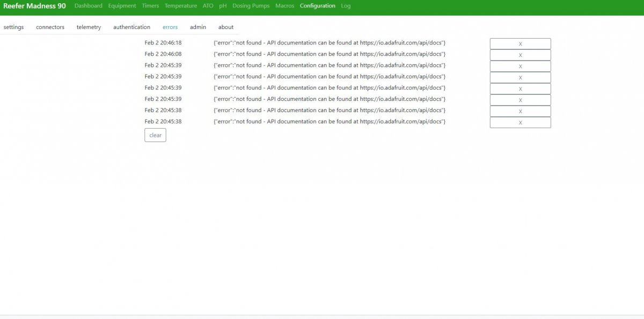Open the Macros page
Screen dimensions: 644x319
click(x=285, y=6)
